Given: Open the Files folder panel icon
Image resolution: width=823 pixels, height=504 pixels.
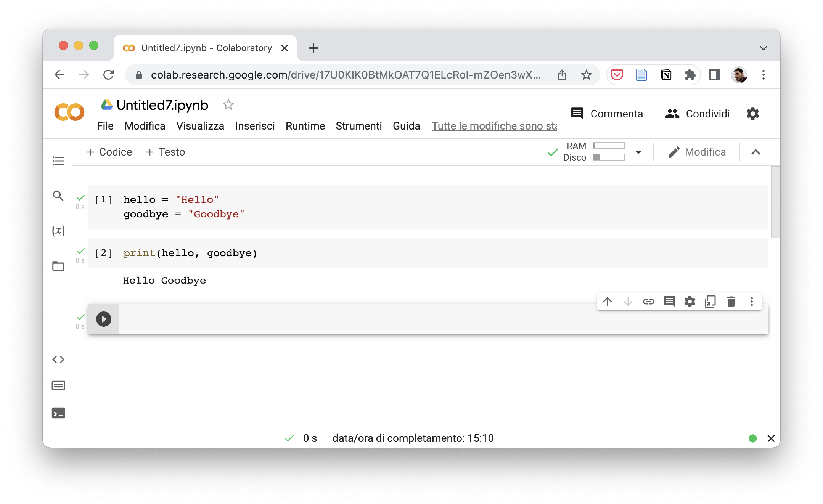Looking at the screenshot, I should click(58, 266).
